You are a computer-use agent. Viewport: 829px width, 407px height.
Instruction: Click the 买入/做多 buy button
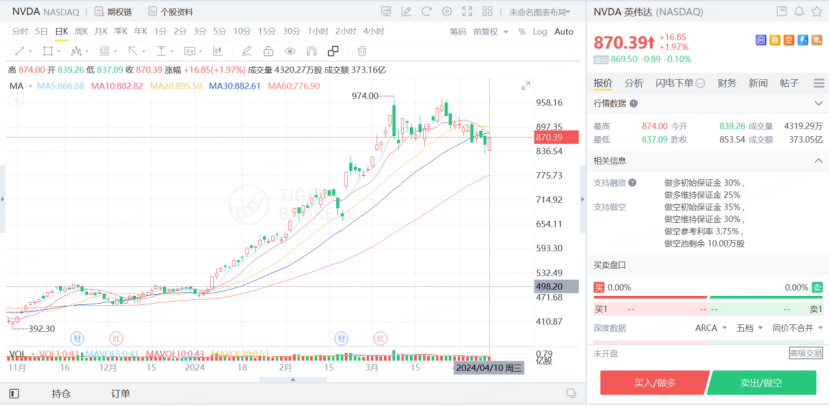pyautogui.click(x=655, y=383)
